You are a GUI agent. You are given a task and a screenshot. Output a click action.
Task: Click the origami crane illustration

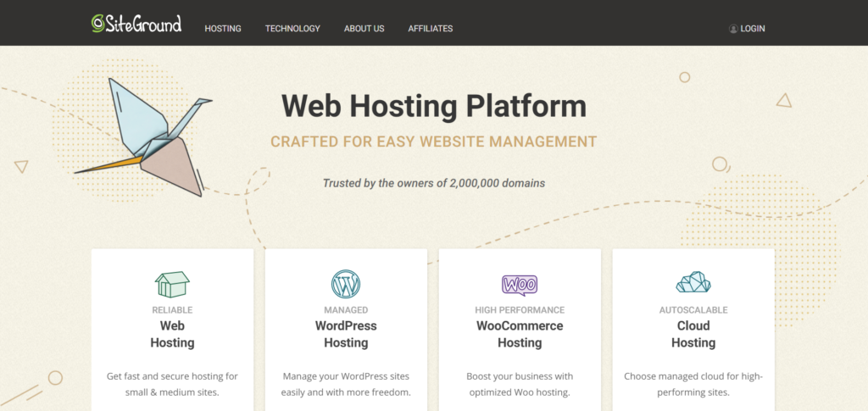pyautogui.click(x=142, y=138)
